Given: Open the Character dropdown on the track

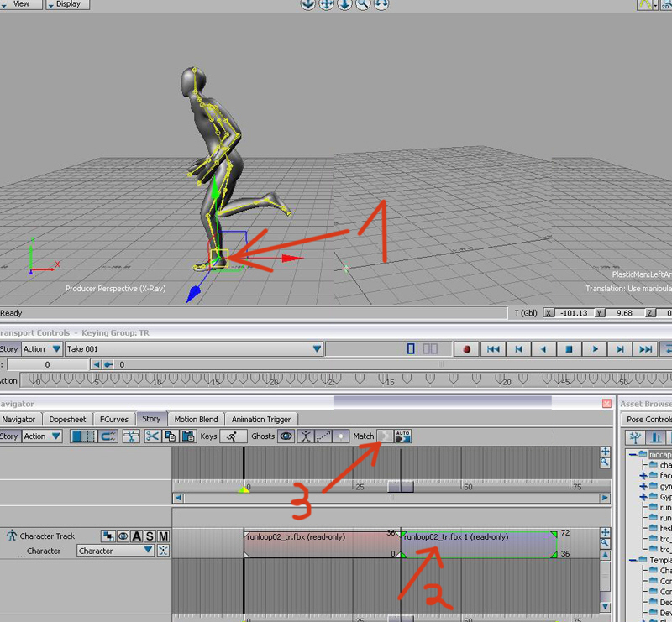Looking at the screenshot, I should click(x=148, y=551).
